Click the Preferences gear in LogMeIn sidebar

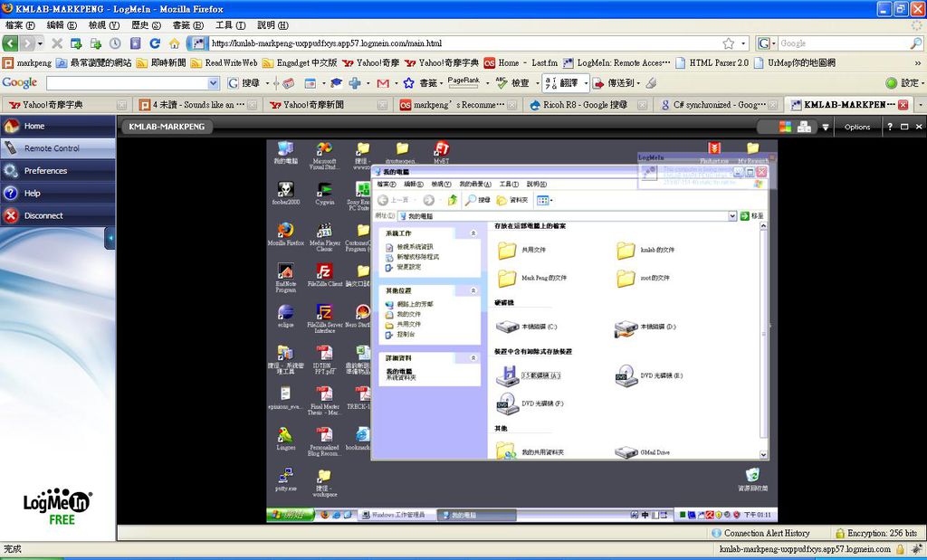11,171
